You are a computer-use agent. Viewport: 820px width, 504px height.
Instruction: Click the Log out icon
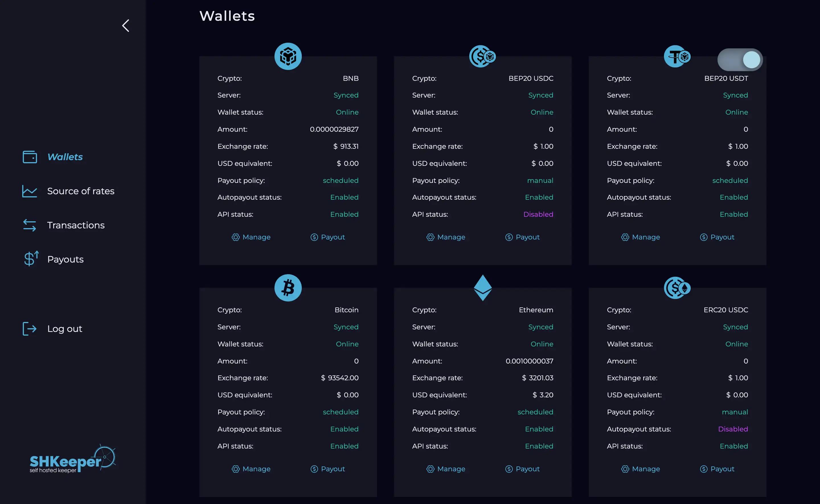[x=30, y=329]
